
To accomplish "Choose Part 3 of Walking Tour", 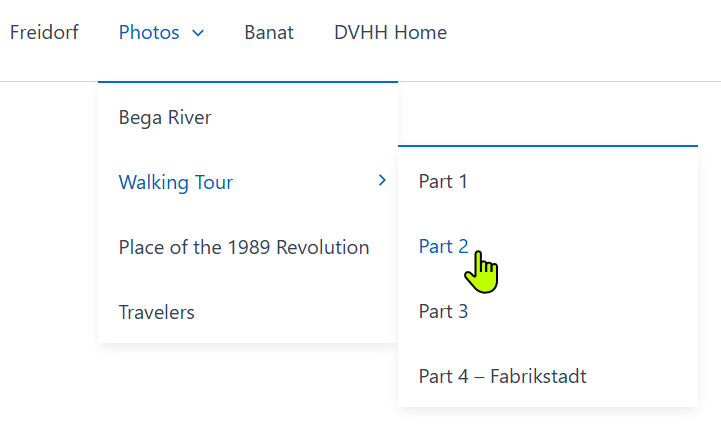I will [x=443, y=311].
